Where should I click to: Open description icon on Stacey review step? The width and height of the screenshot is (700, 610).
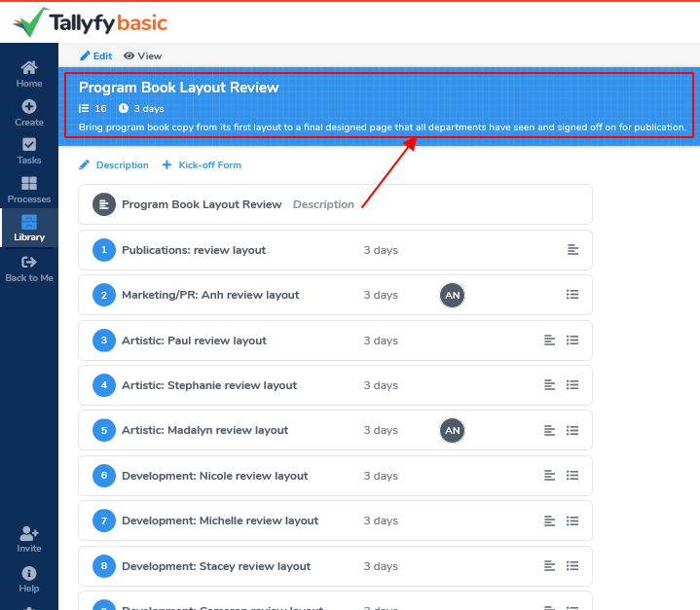pyautogui.click(x=549, y=566)
